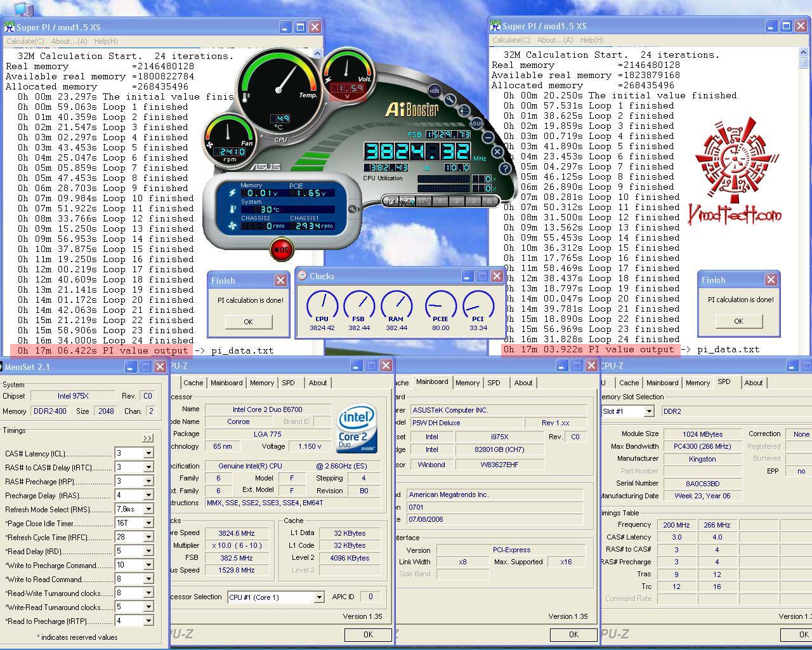Click the list-style icon in AI Booster
The height and width of the screenshot is (650, 812).
pyautogui.click(x=464, y=110)
